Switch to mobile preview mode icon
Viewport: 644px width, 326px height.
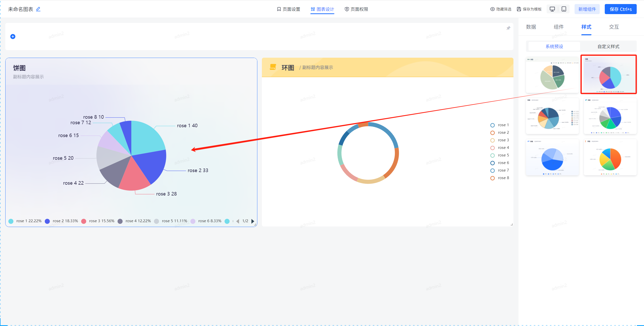564,9
